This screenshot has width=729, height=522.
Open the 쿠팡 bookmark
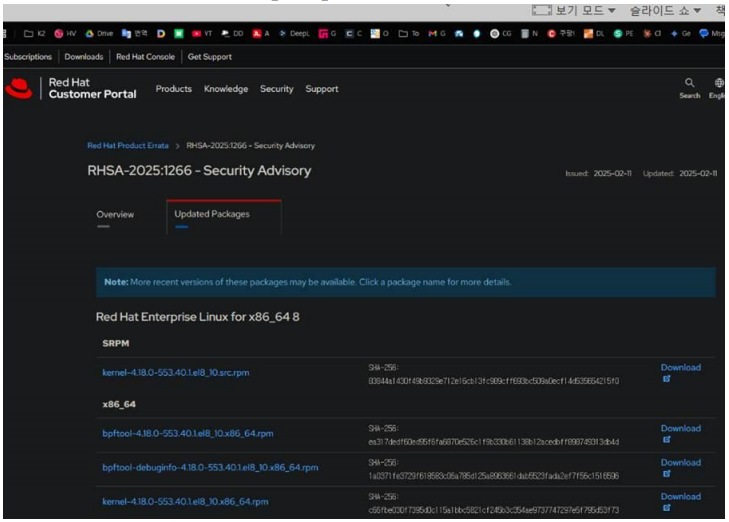pos(561,33)
